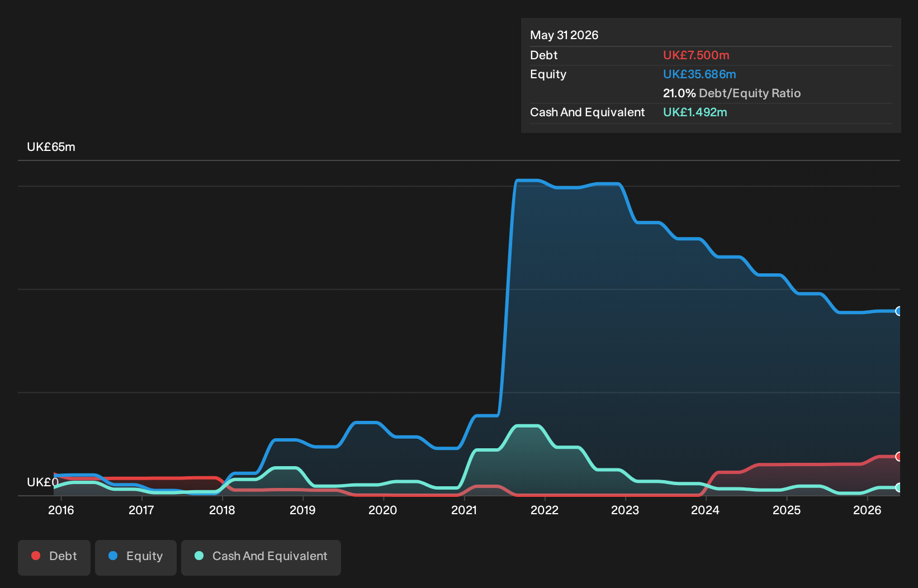918x588 pixels.
Task: Click the 2025 x-axis label
Action: point(787,510)
